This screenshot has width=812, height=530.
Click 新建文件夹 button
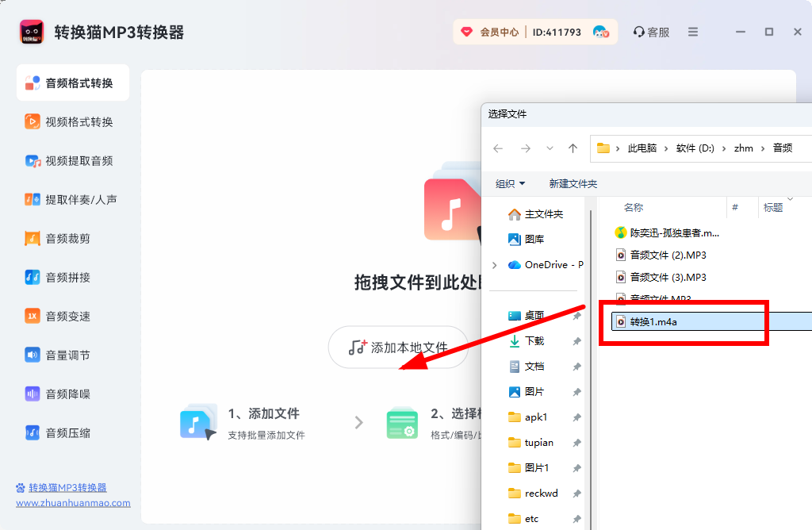(573, 183)
